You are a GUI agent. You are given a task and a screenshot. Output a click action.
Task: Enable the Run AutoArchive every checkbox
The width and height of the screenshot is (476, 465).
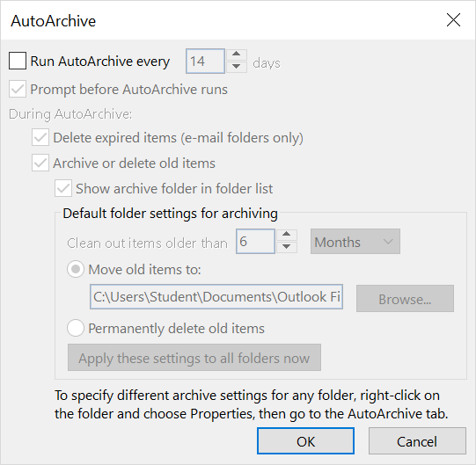point(18,61)
